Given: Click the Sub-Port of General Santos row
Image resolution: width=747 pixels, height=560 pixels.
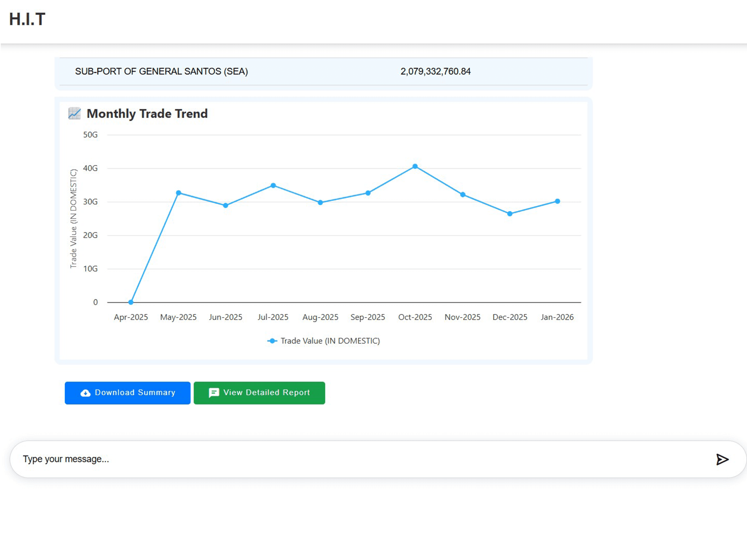Looking at the screenshot, I should coord(323,71).
